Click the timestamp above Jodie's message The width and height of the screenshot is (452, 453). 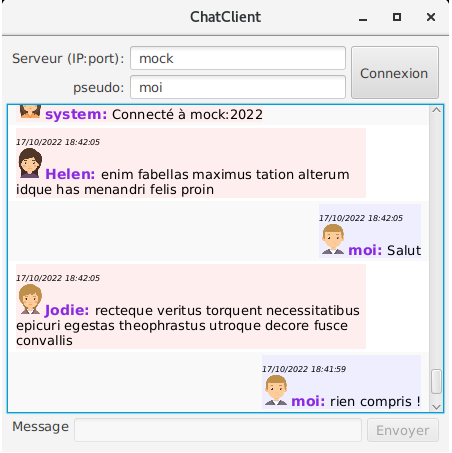click(x=58, y=278)
